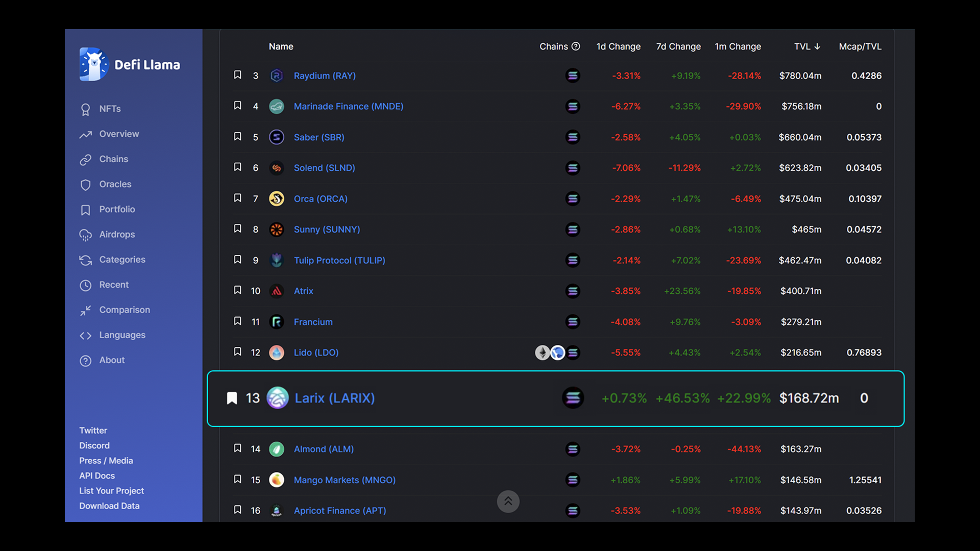Viewport: 980px width, 551px height.
Task: Click the Defi Llama logo icon
Action: coord(94,64)
